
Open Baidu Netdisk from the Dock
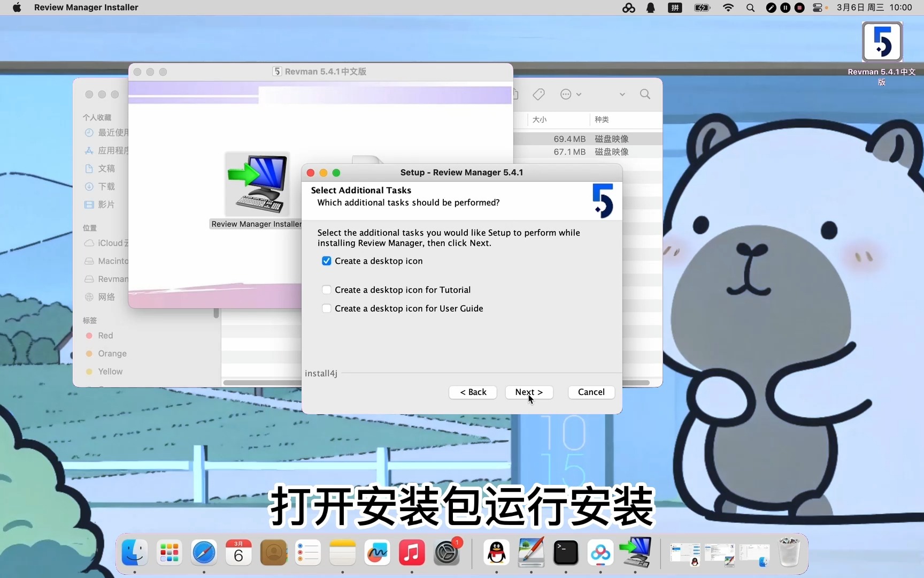600,553
